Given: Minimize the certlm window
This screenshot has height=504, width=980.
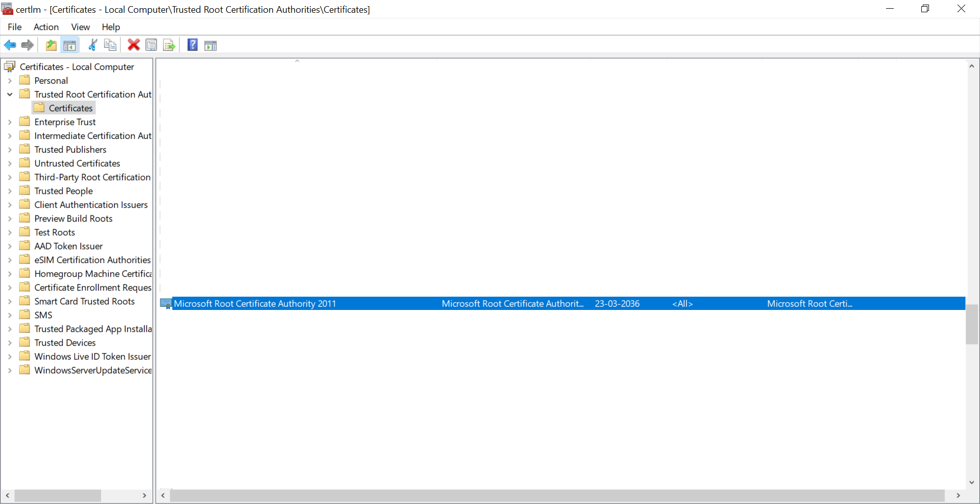Looking at the screenshot, I should coord(890,9).
